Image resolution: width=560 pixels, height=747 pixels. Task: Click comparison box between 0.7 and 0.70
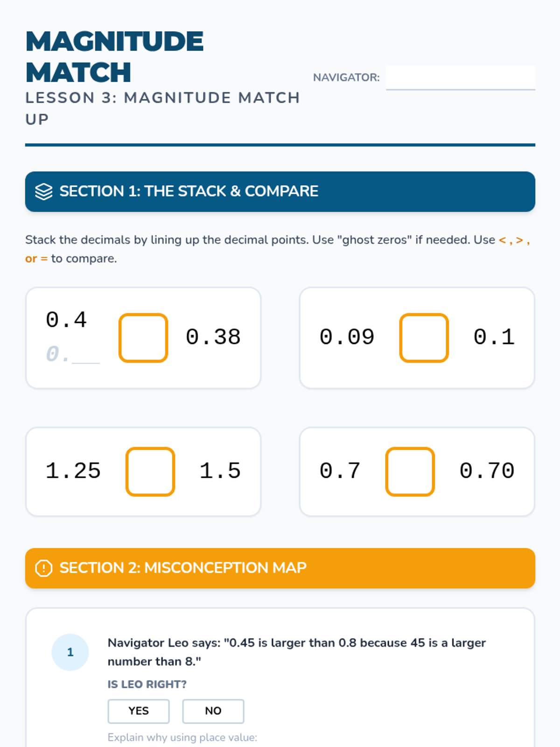tap(410, 472)
